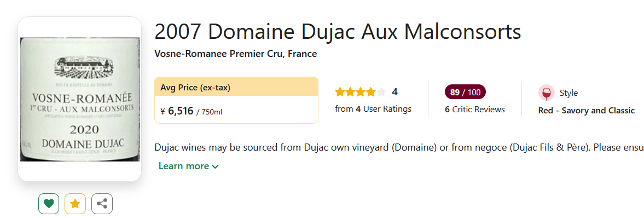
Task: Click the yen currency symbol
Action: point(163,112)
